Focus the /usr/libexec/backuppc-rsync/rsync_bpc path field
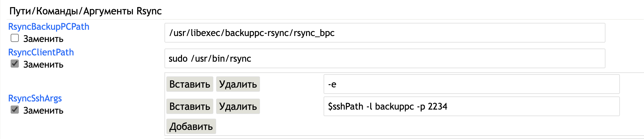 385,33
